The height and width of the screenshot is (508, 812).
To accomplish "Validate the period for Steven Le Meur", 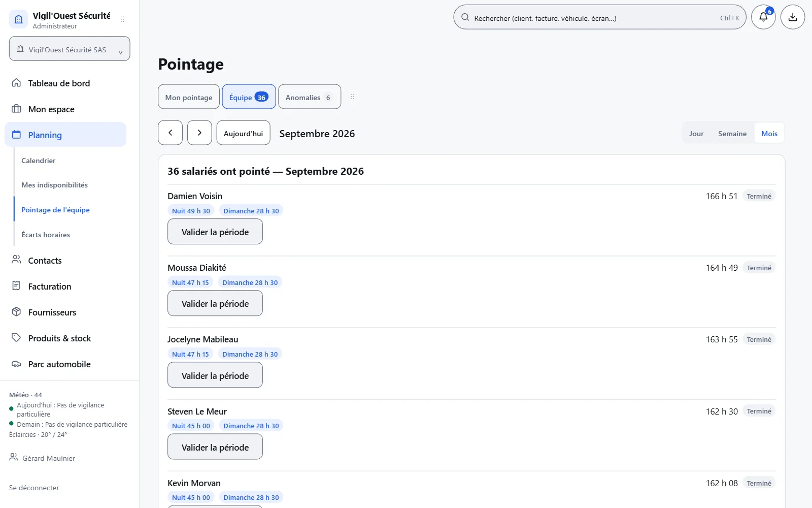I will tap(215, 447).
